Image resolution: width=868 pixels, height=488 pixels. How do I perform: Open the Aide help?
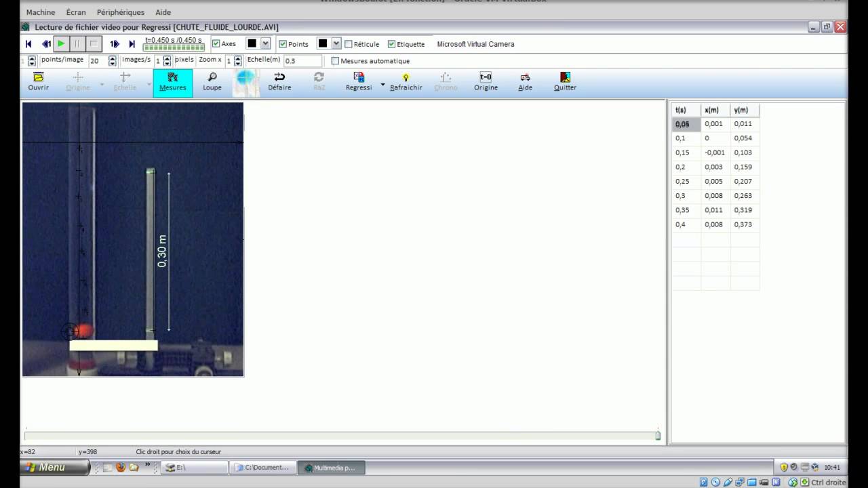click(526, 82)
